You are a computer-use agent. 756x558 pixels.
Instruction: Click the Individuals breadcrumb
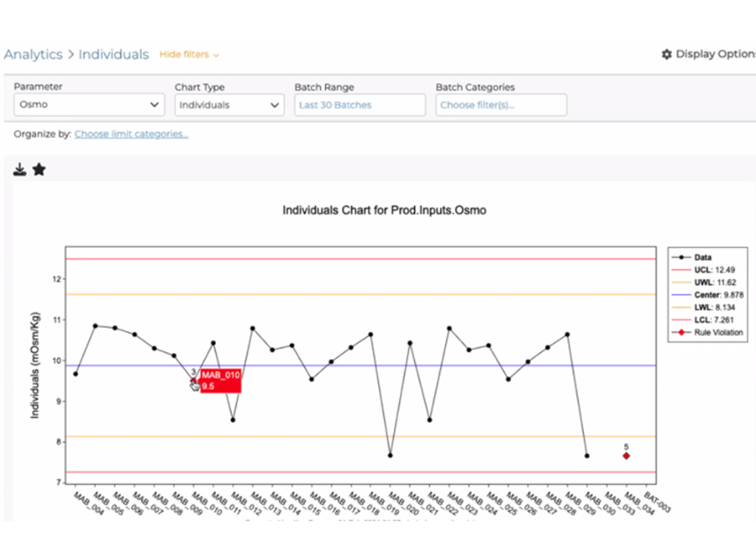click(114, 54)
